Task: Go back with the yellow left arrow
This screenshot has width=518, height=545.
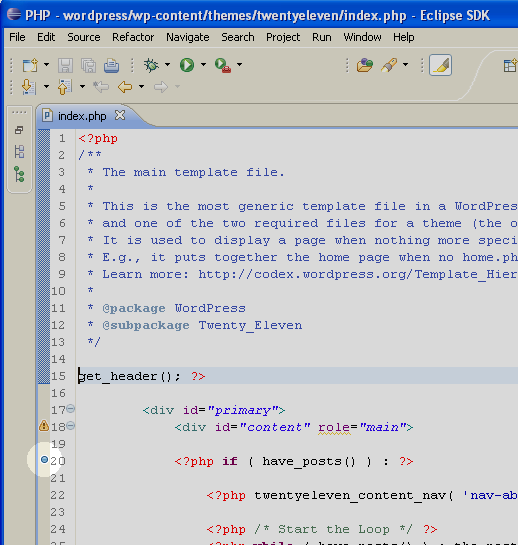Action: point(125,87)
